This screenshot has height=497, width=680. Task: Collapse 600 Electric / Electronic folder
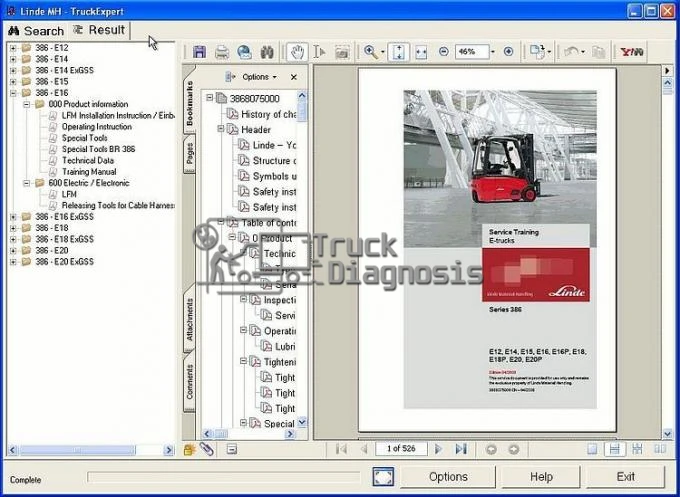(x=26, y=183)
